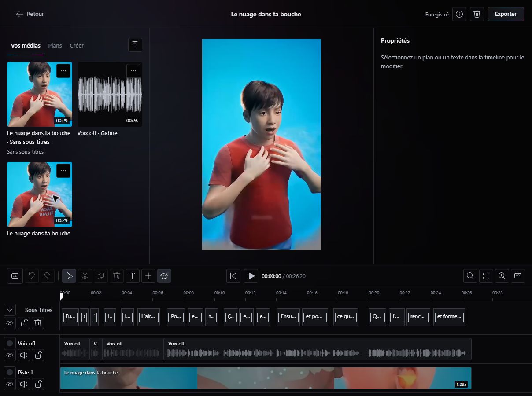This screenshot has height=396, width=532.
Task: Mute the Voix off track
Action: point(24,355)
